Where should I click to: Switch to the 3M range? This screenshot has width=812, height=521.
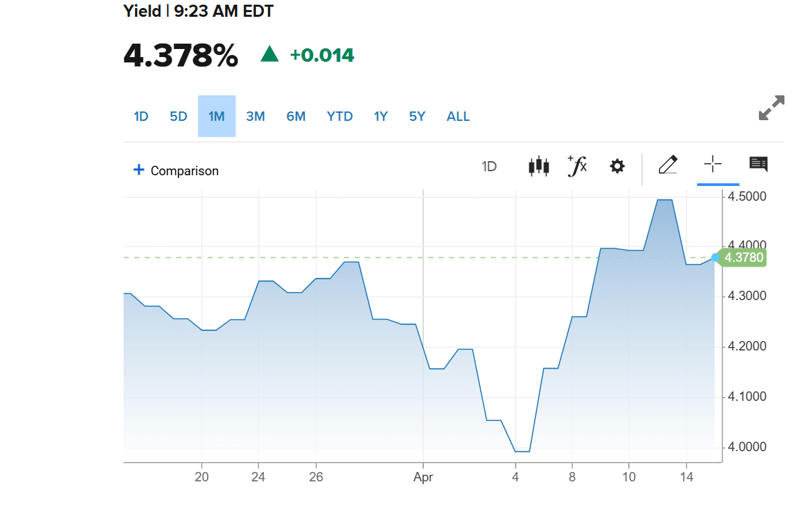tap(255, 116)
